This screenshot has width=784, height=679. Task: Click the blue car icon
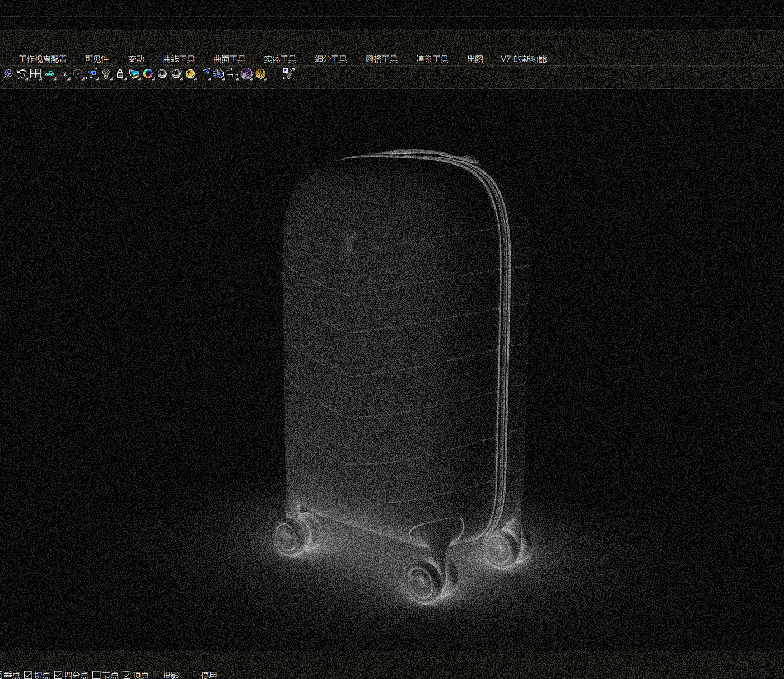click(x=50, y=74)
